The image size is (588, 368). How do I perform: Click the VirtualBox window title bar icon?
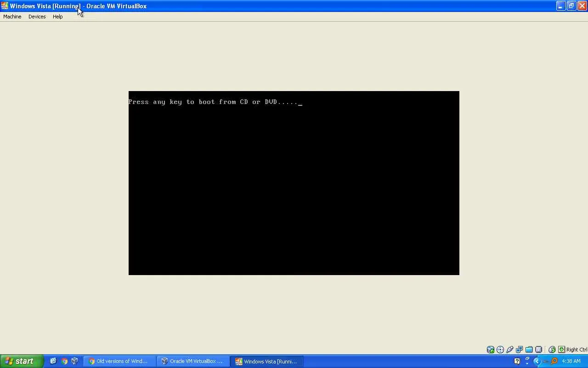click(x=5, y=6)
